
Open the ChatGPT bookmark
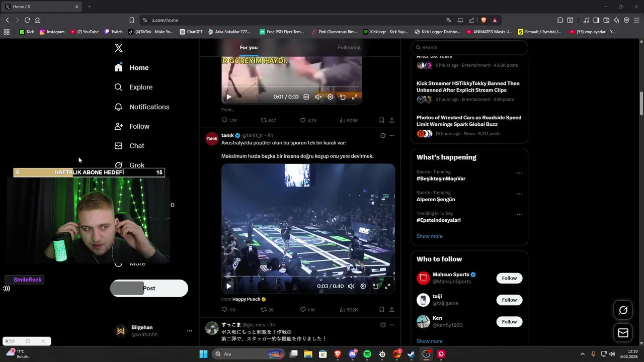[191, 32]
